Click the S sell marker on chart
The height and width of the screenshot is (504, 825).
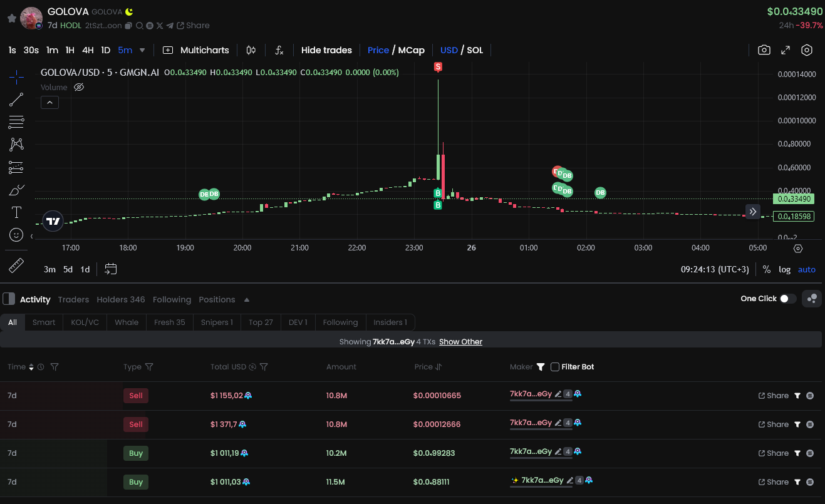click(x=438, y=66)
